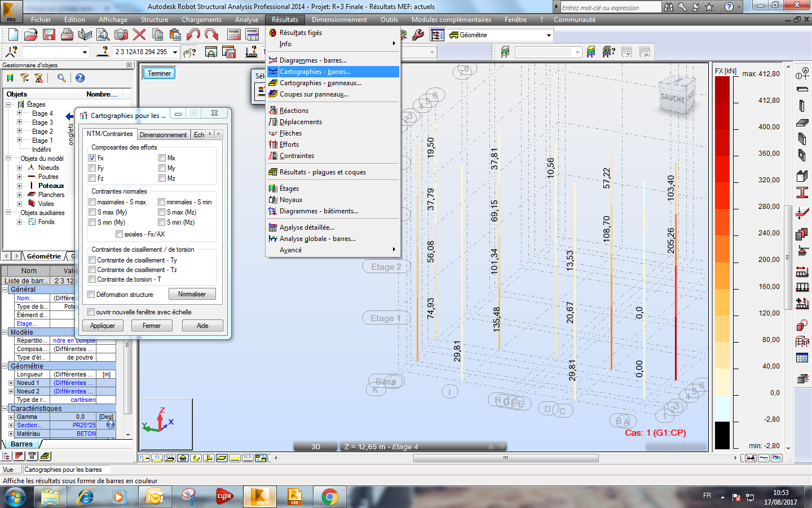
Task: Open the Dimensionnement menu
Action: pyautogui.click(x=339, y=20)
